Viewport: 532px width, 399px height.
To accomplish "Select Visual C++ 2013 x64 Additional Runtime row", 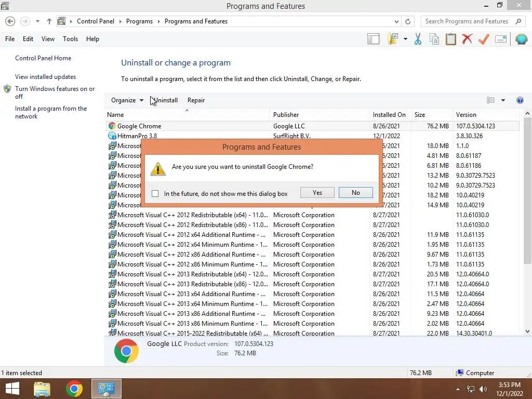I will pyautogui.click(x=312, y=294).
